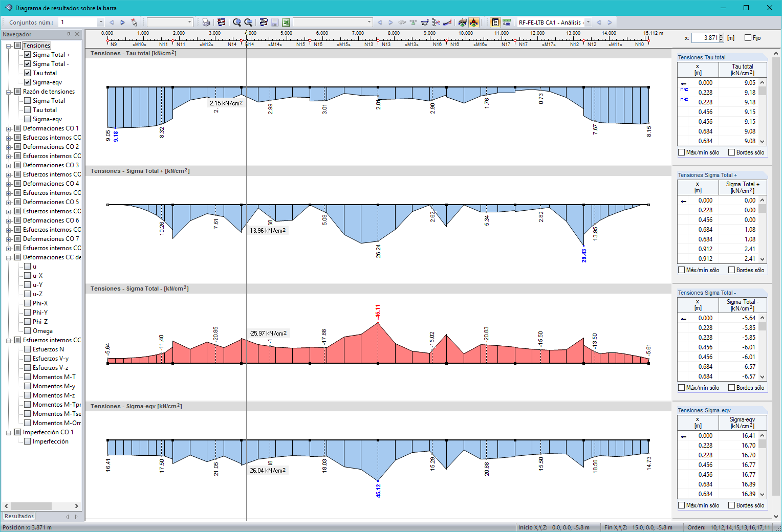This screenshot has width=782, height=532.
Task: Check Sigma Total under Razón de tensiones
Action: tap(28, 101)
